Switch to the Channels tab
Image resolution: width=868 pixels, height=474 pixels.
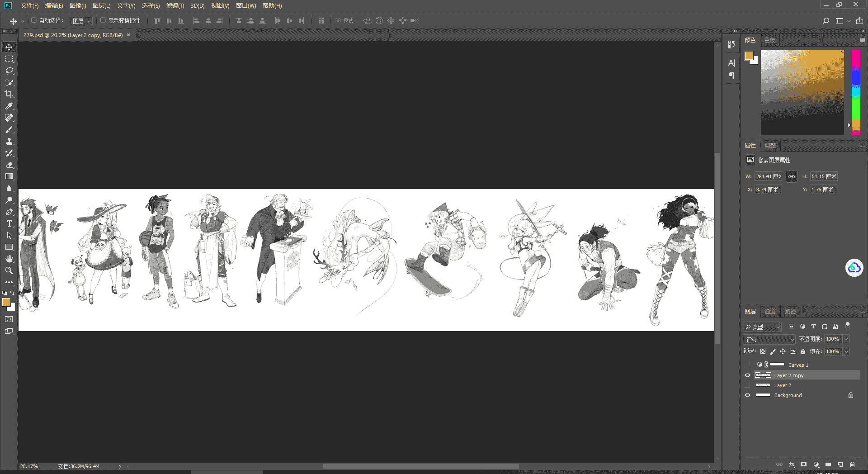(770, 312)
